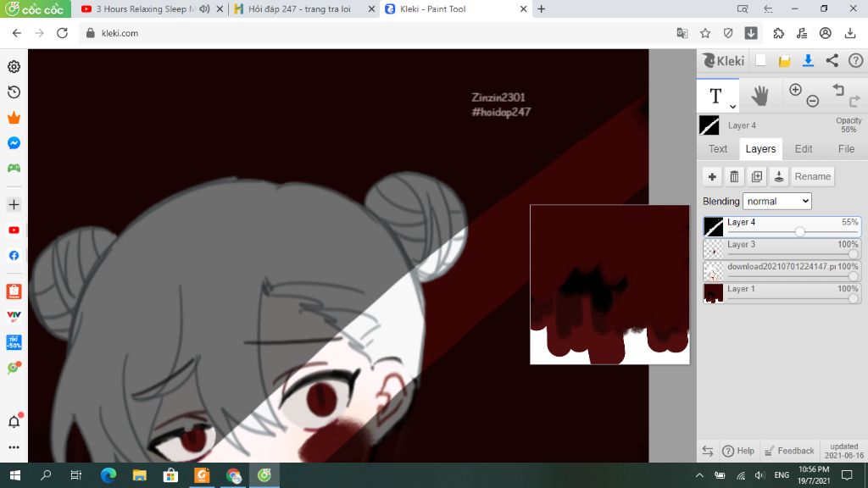The height and width of the screenshot is (488, 868).
Task: Open an image via the folder icon
Action: coord(784,61)
